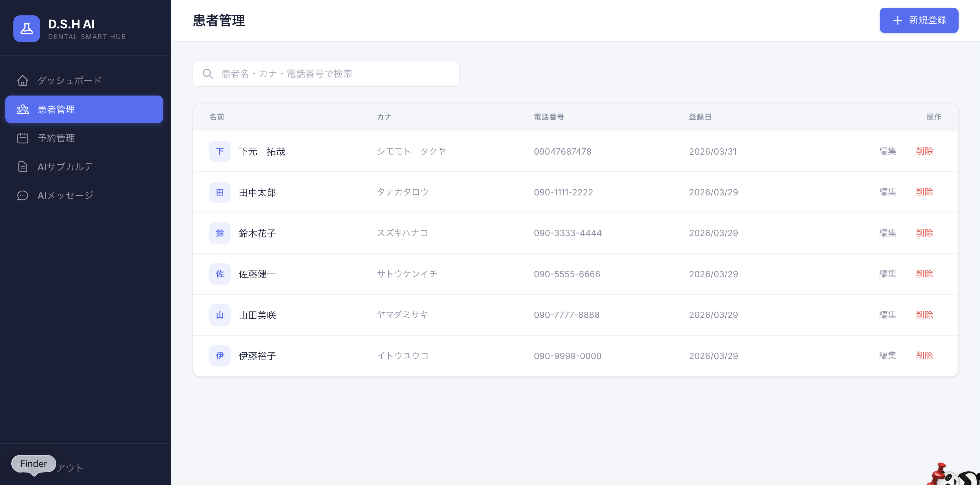Delete patient 山田美咲

(x=925, y=315)
